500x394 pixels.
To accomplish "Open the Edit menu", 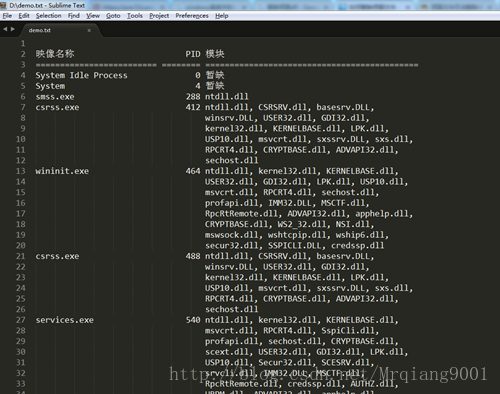I will pos(24,16).
